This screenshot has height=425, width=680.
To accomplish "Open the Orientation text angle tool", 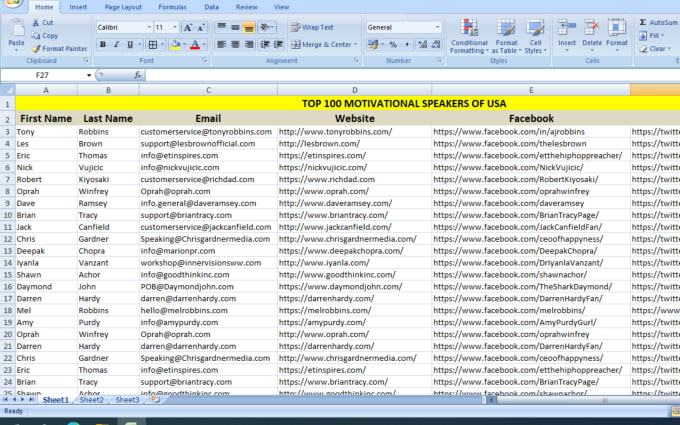I will pos(265,27).
